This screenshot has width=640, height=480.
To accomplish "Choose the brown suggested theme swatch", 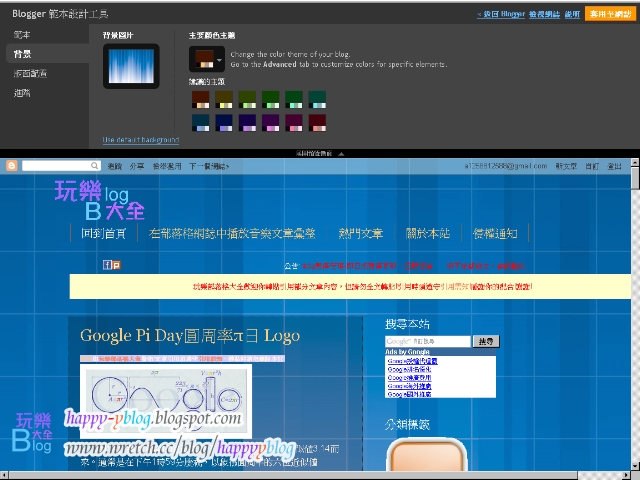I will click(200, 100).
